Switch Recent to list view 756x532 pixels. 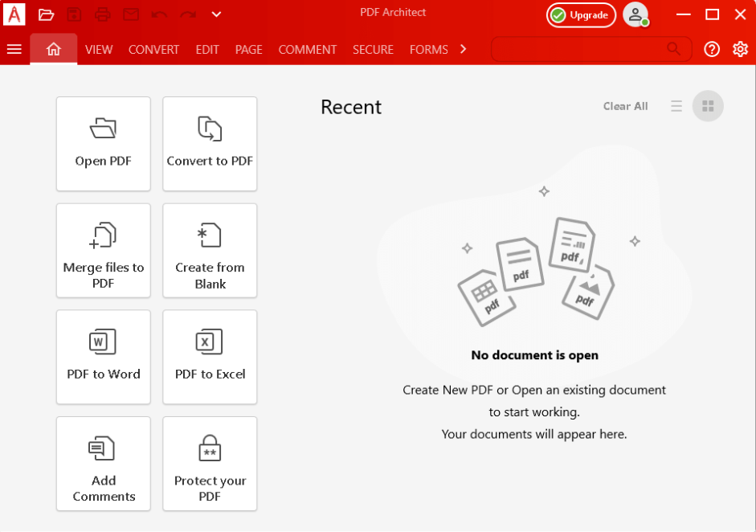(x=676, y=106)
